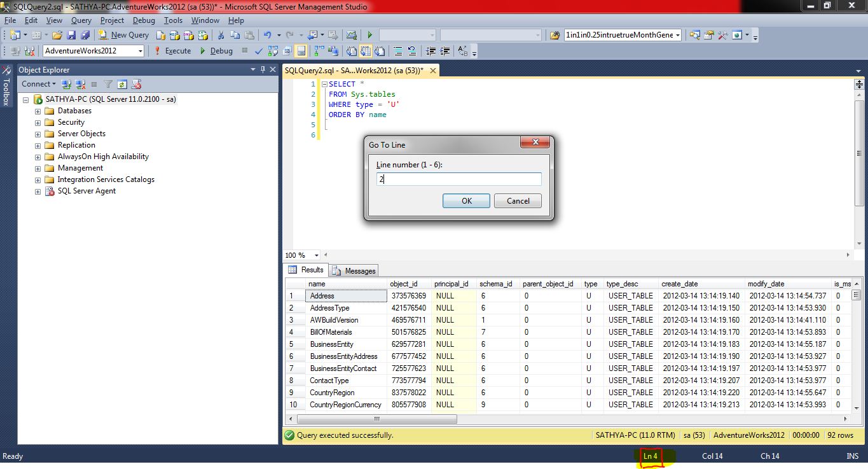The image size is (868, 469).
Task: Open the AdventureWorks2012 database dropdown
Action: [140, 51]
